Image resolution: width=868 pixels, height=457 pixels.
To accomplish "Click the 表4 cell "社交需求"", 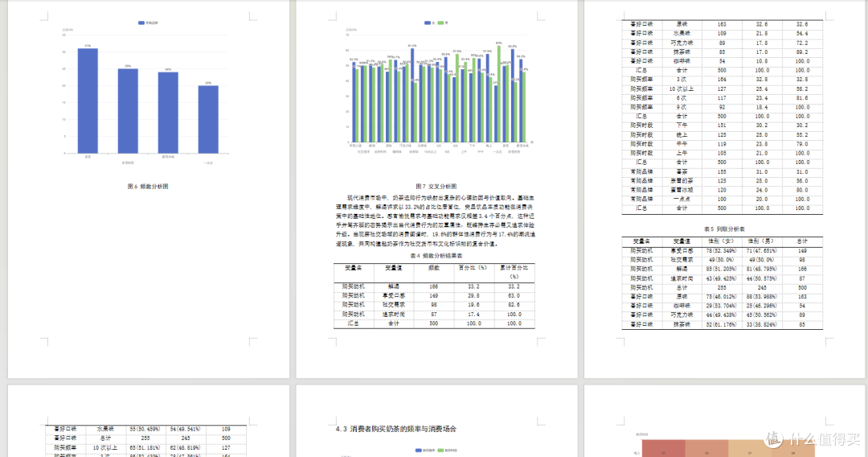I will pos(393,305).
